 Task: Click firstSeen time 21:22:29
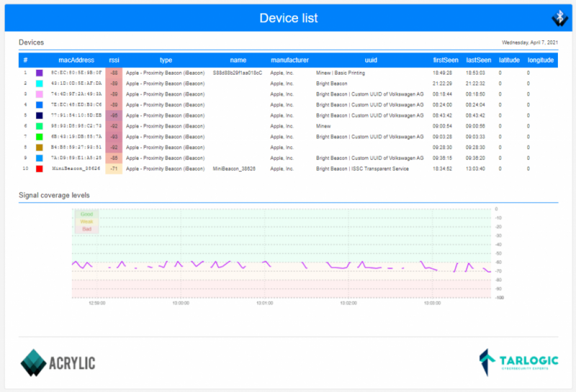442,83
